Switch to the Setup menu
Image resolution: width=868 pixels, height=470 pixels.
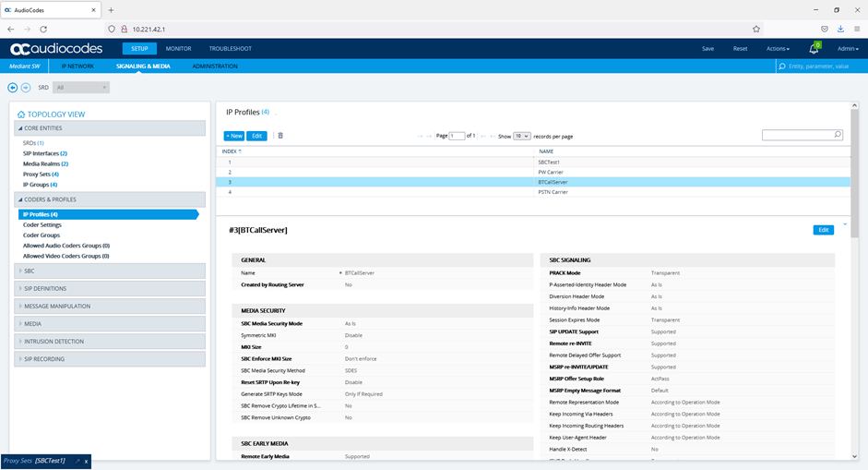tap(139, 49)
